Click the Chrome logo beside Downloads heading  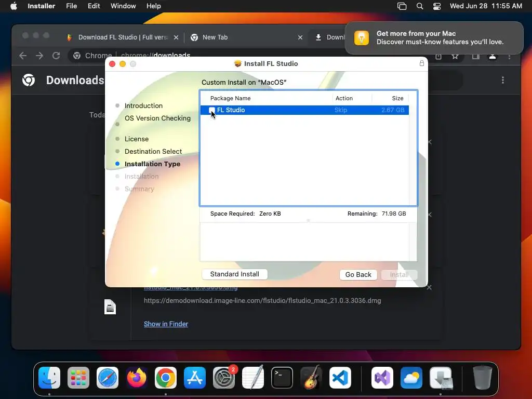[29, 80]
